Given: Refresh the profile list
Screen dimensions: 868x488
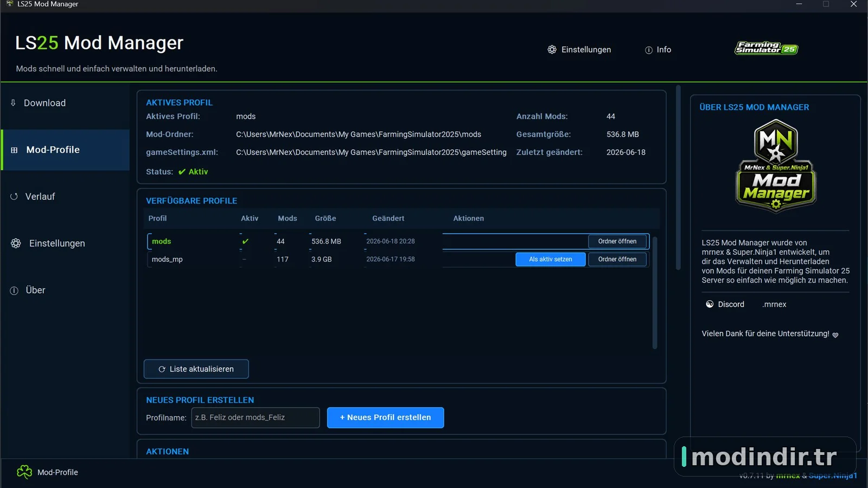Looking at the screenshot, I should [196, 369].
